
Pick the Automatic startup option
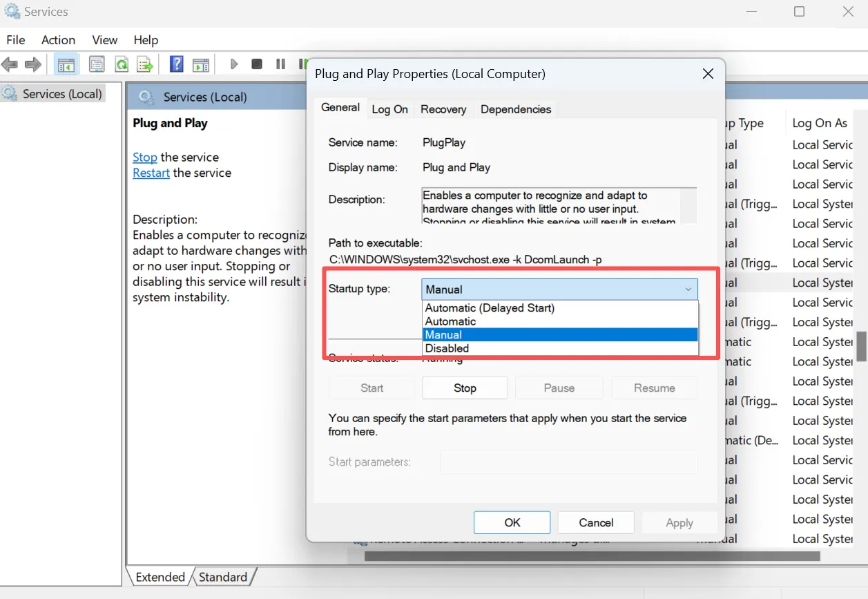click(x=560, y=321)
